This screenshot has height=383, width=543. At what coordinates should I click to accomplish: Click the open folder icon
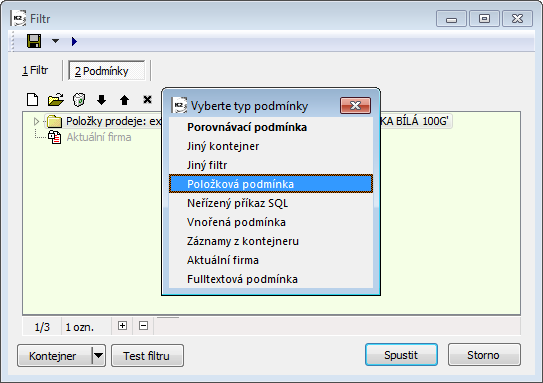point(56,100)
